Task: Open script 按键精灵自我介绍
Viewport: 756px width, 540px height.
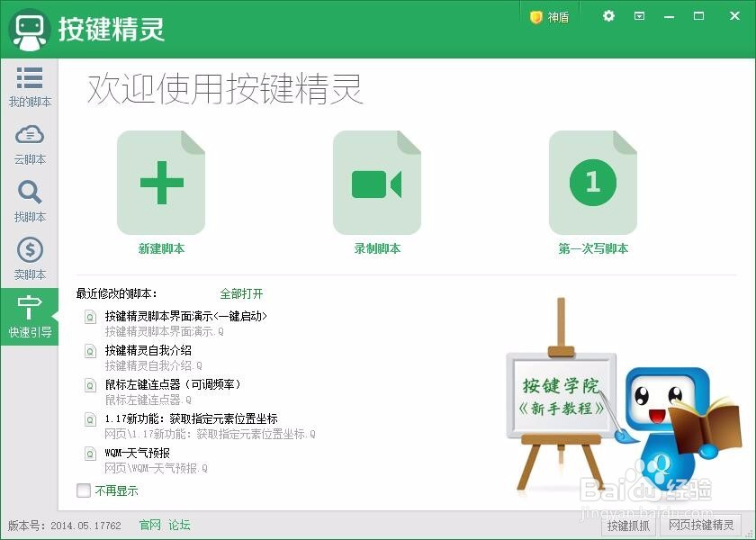Action: click(148, 350)
